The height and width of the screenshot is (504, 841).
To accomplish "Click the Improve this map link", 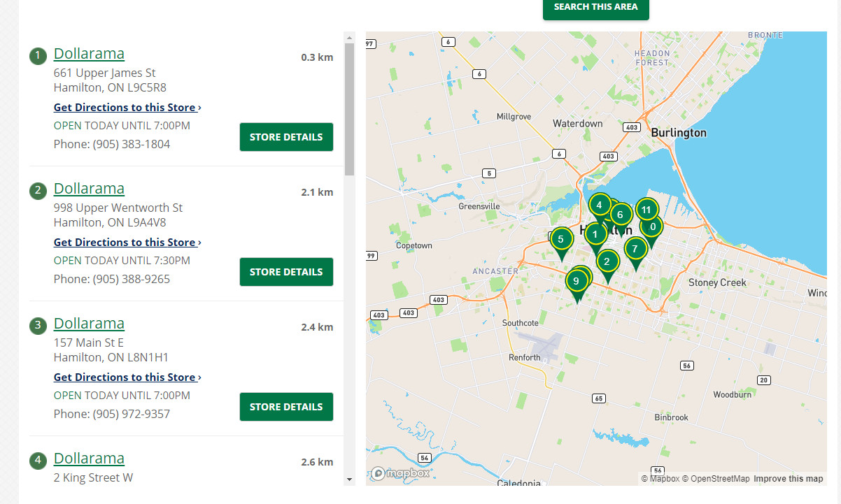I will [788, 478].
